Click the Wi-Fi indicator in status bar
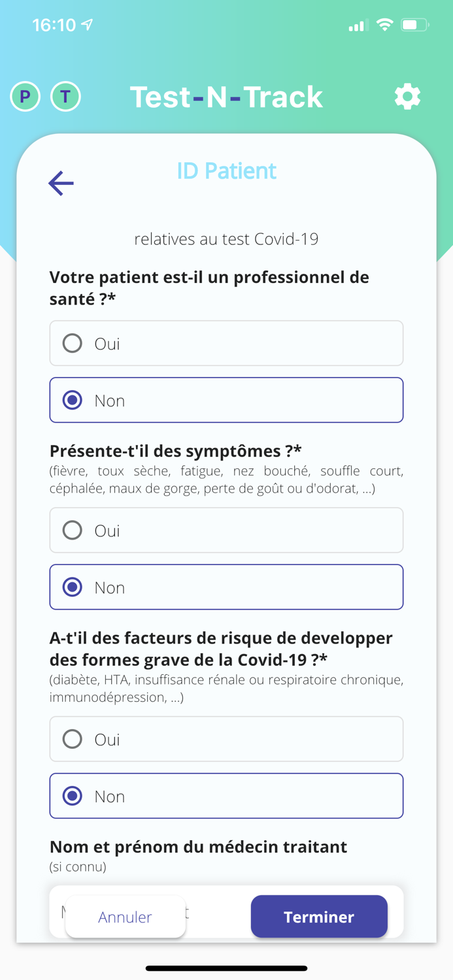Screen dimensions: 453x980 384,25
